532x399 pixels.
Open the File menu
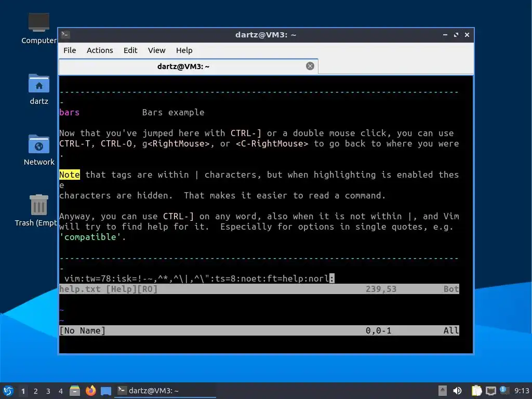pos(70,50)
